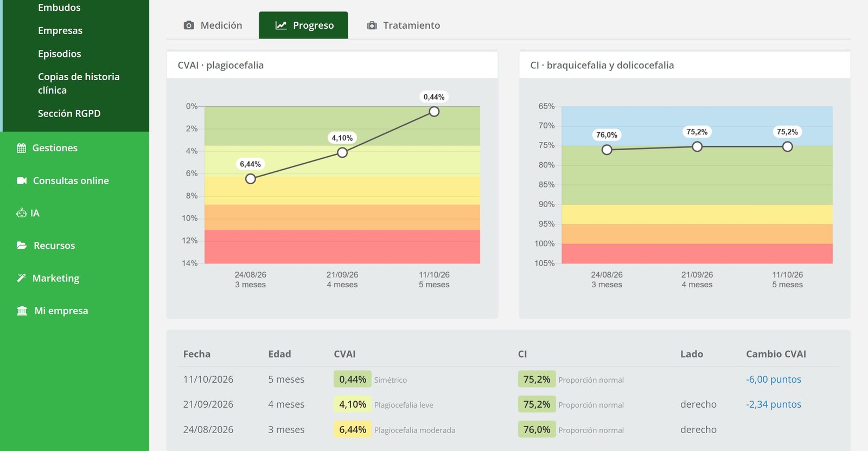This screenshot has width=868, height=451.
Task: Click the 4,10% point on CVAI chart
Action: coord(342,153)
